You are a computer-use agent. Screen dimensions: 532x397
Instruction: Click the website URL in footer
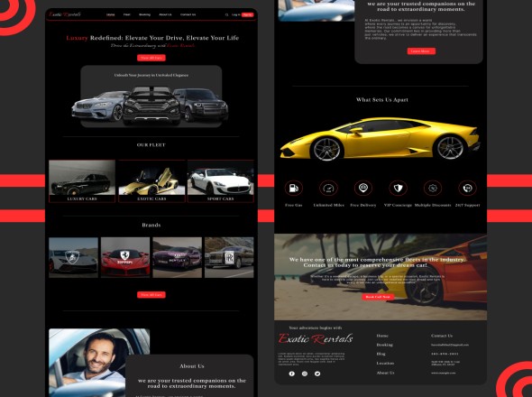click(443, 373)
